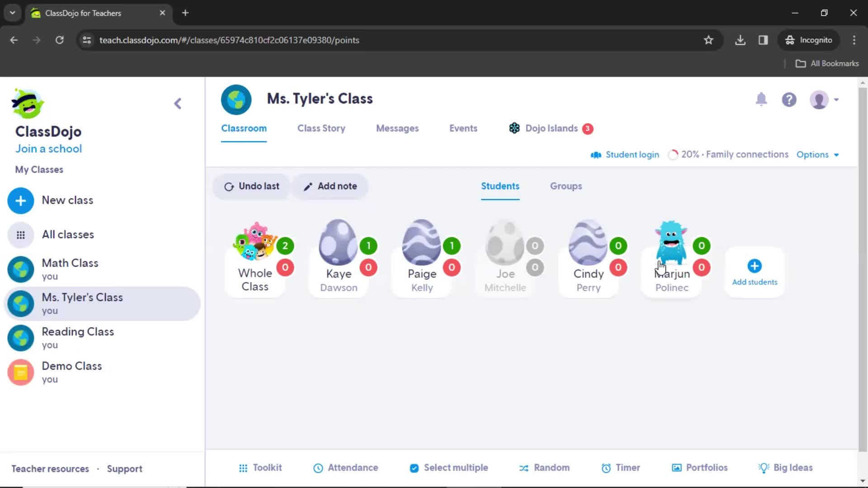Switch to the Groups tab

[x=565, y=186]
